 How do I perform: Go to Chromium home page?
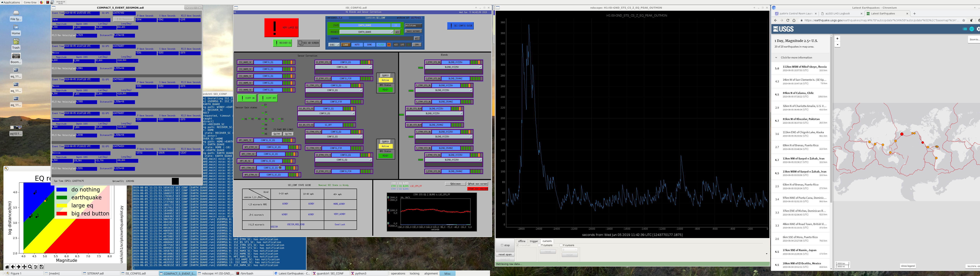tap(794, 20)
